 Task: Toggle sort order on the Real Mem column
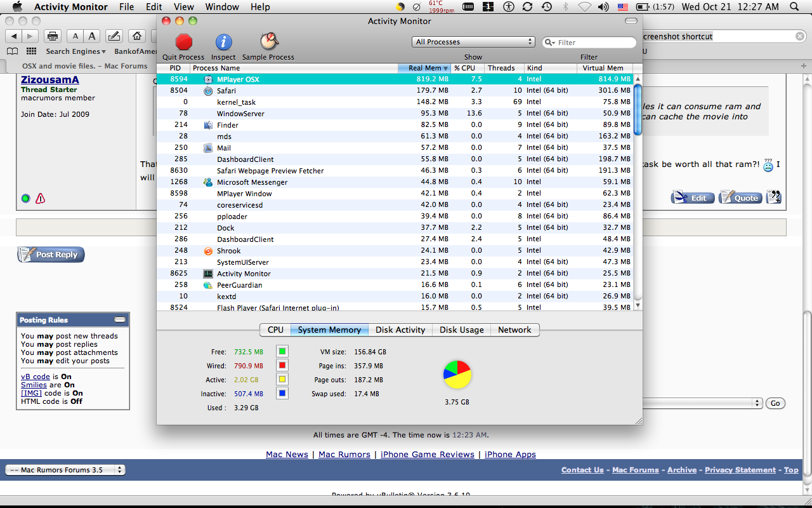[424, 68]
